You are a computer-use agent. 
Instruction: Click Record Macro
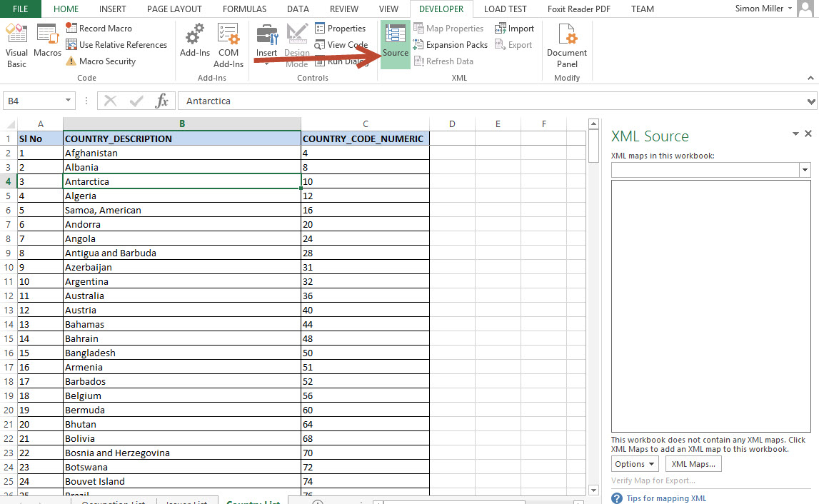[x=99, y=29]
